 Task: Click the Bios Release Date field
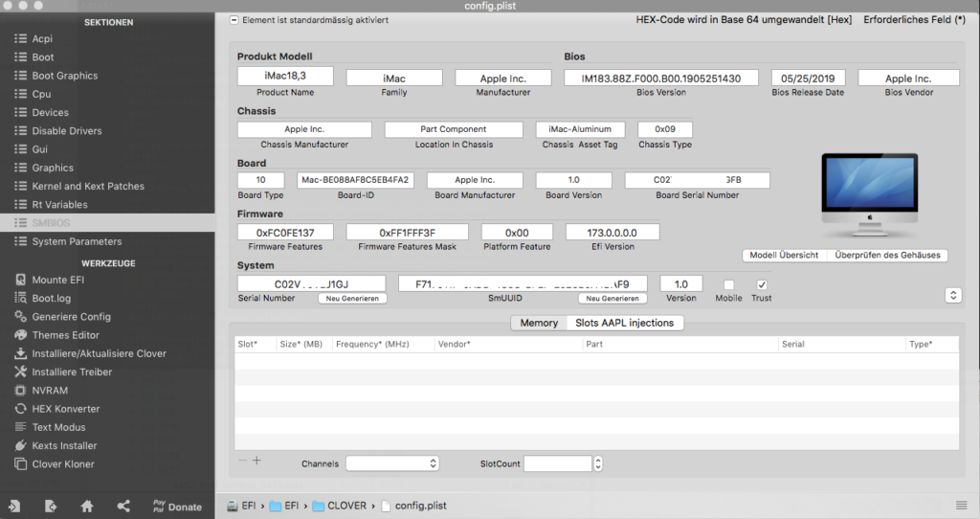tap(808, 79)
